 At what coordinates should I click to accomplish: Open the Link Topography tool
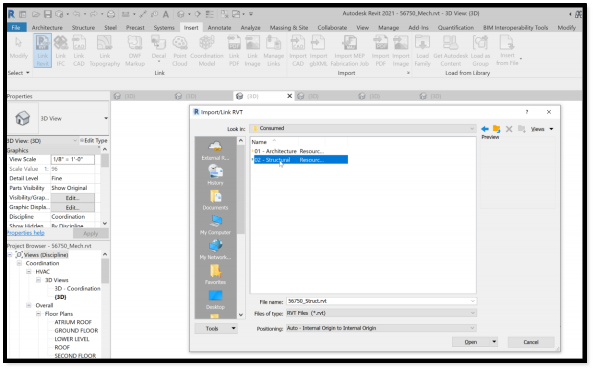point(105,51)
